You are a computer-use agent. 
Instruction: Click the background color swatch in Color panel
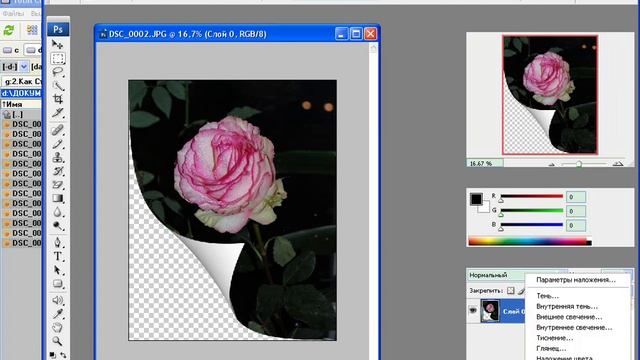(x=485, y=208)
